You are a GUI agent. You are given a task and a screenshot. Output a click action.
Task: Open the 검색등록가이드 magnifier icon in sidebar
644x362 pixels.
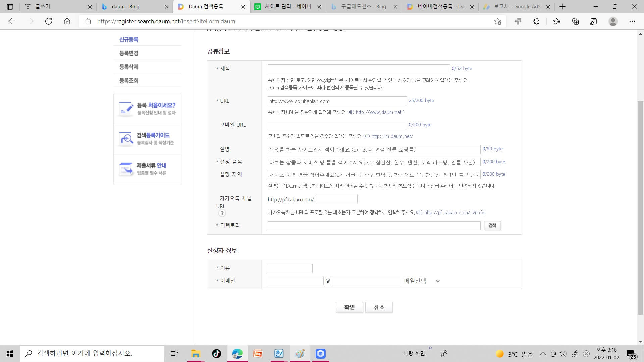pos(127,138)
